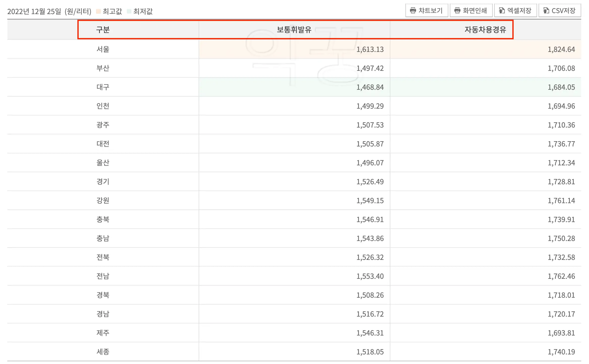Click the 2022년 12월 25일 date label
Viewport: 589px width, 364px height.
34,12
